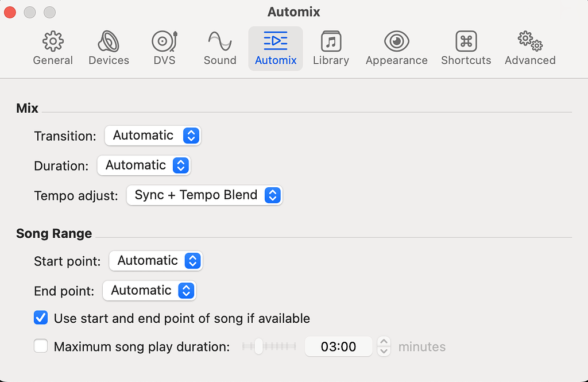Open the Duration selection menu
Image resolution: width=588 pixels, height=382 pixels.
[144, 165]
